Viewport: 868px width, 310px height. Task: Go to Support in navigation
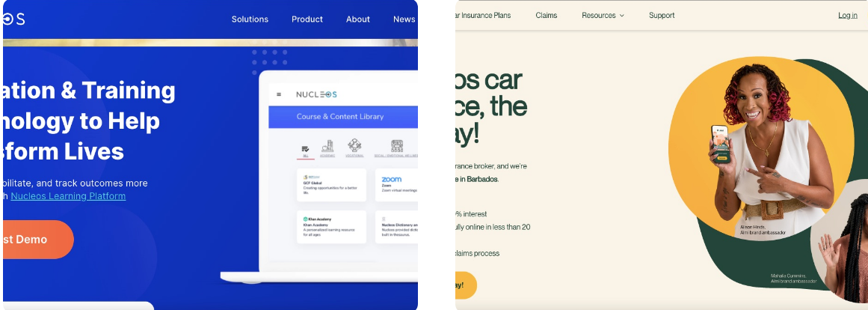tap(662, 16)
